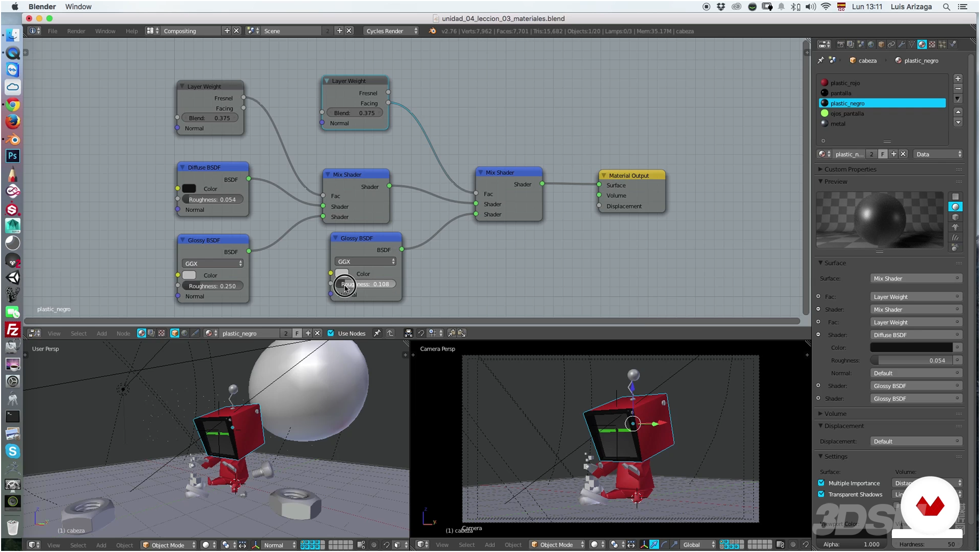Click the cabeza object breadcrumb
The height and width of the screenshot is (552, 980).
coord(863,60)
